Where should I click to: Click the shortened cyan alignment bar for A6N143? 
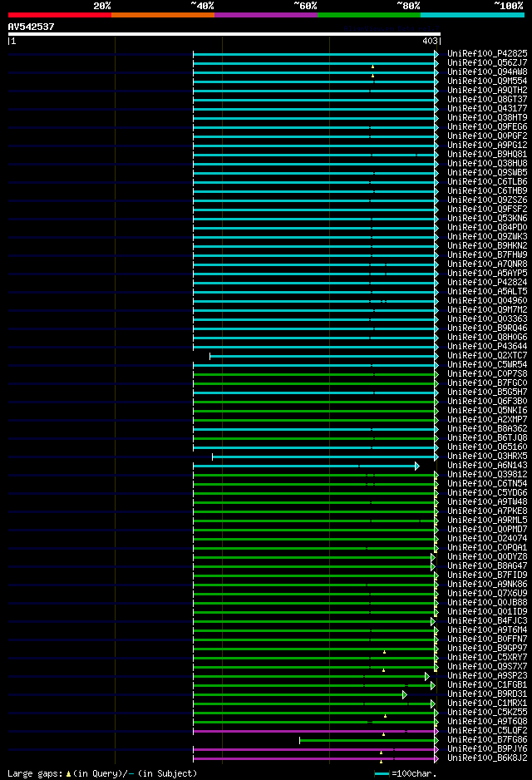tap(306, 467)
